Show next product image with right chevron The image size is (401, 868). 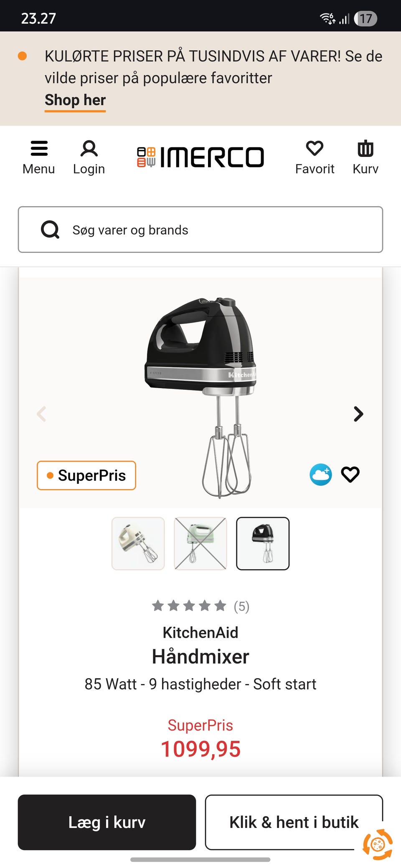pyautogui.click(x=358, y=414)
